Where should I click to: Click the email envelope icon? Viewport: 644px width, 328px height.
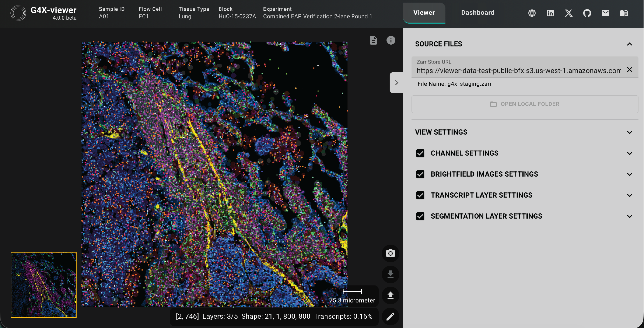click(606, 13)
